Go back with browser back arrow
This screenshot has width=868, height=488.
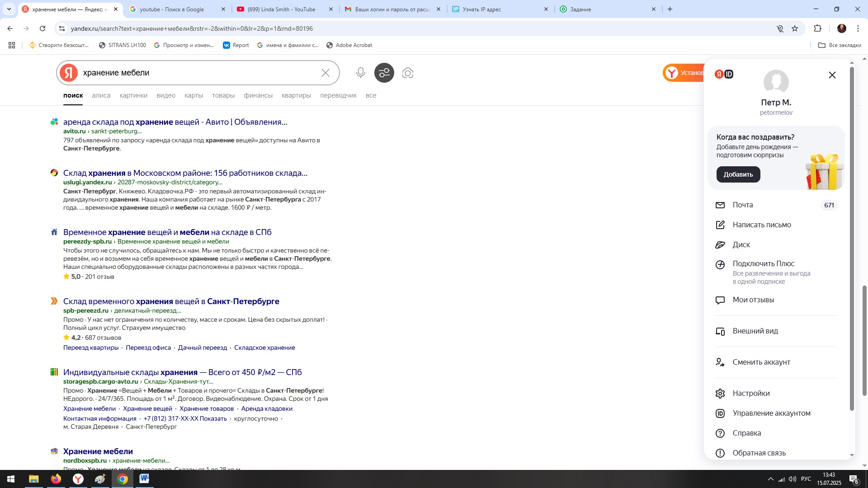[10, 28]
